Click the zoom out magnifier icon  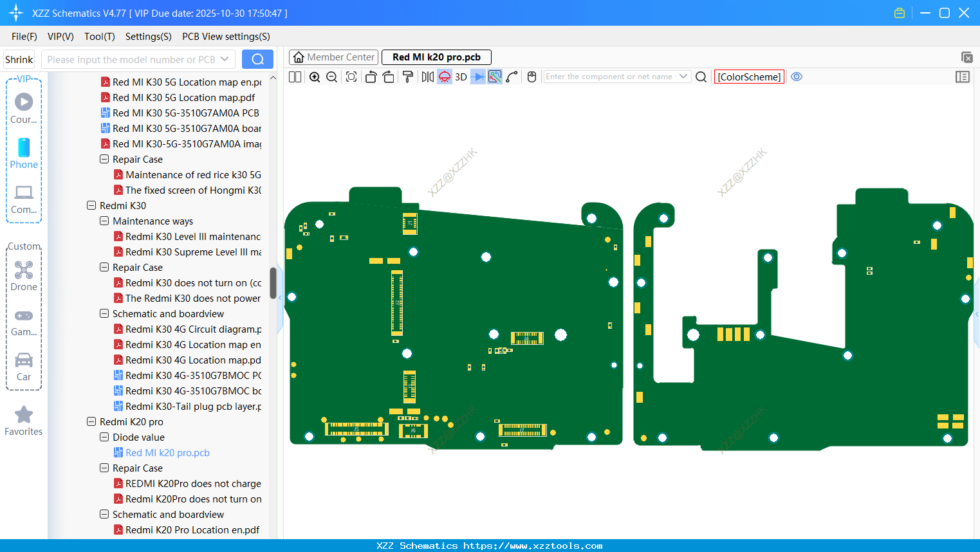click(332, 77)
